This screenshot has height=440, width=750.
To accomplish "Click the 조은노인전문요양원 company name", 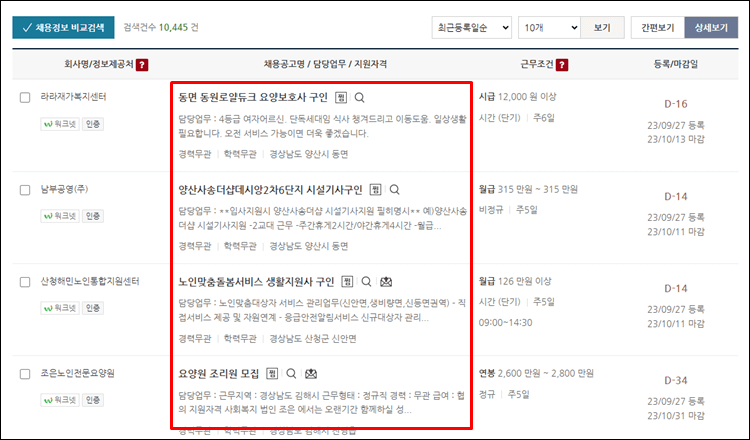I will tap(78, 373).
